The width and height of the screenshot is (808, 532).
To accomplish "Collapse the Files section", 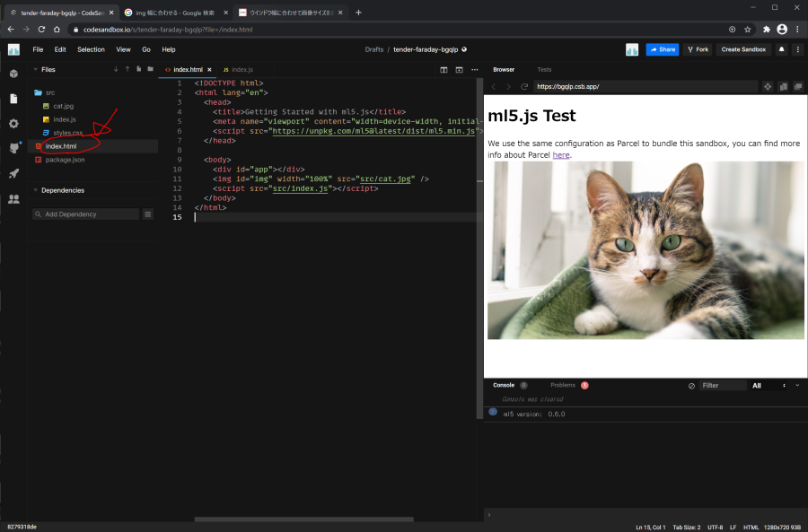I will tap(36, 69).
